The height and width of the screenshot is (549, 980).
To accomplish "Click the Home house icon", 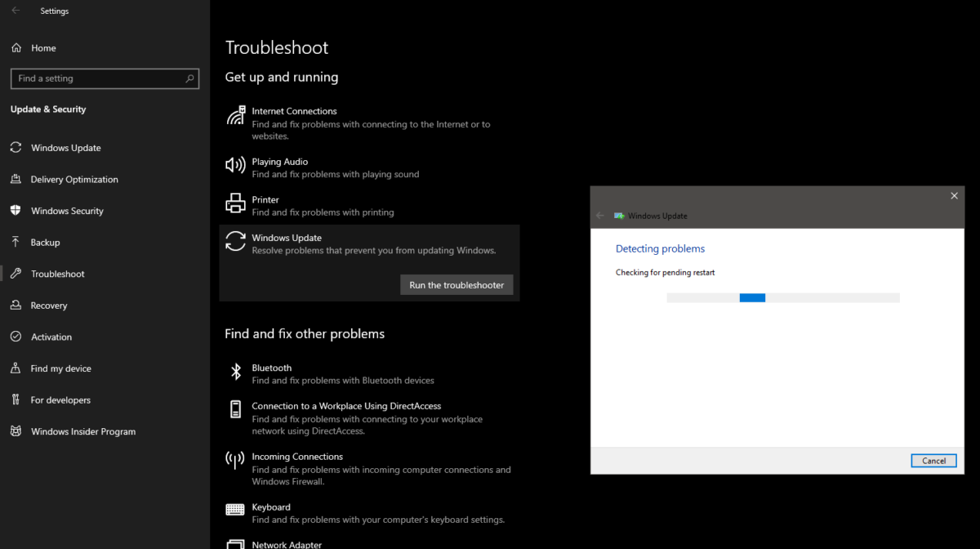I will 16,47.
